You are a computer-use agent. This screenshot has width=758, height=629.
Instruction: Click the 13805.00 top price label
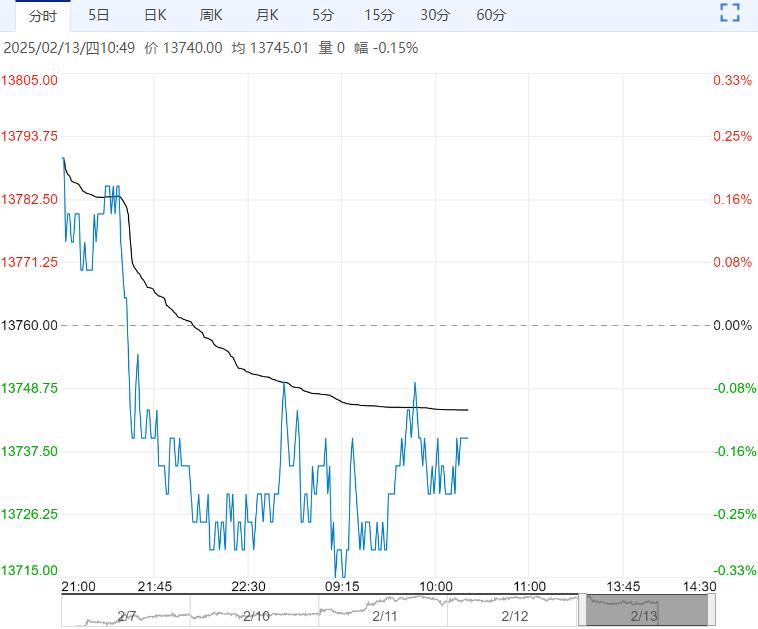click(x=29, y=80)
